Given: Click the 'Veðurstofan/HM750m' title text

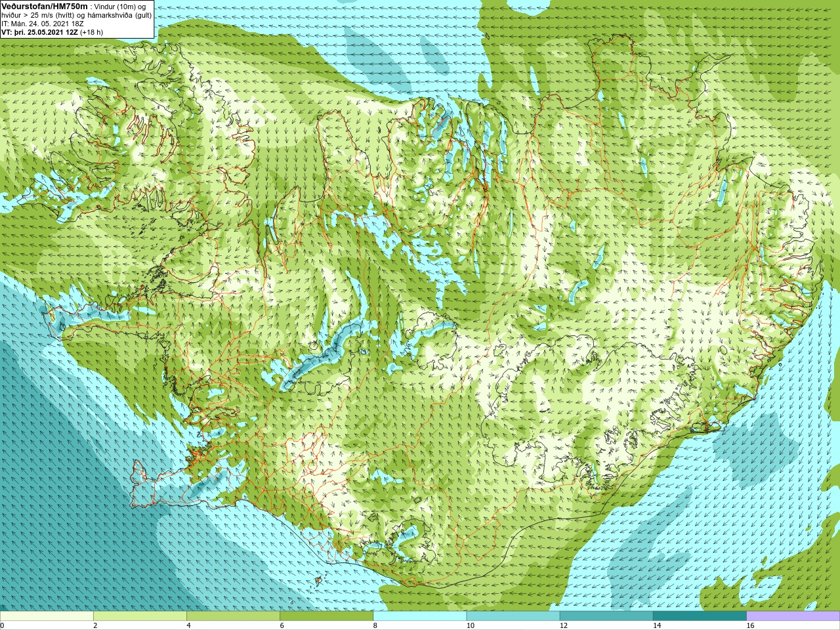Looking at the screenshot, I should point(45,6).
